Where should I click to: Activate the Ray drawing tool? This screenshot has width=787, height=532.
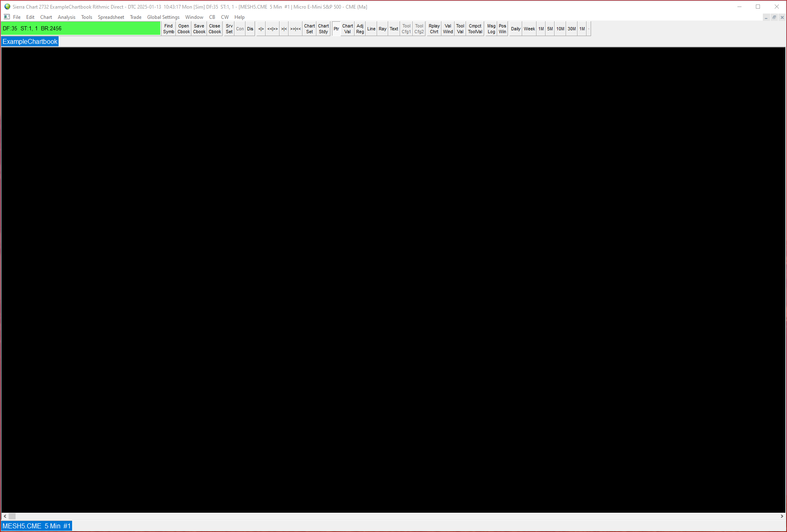coord(382,29)
